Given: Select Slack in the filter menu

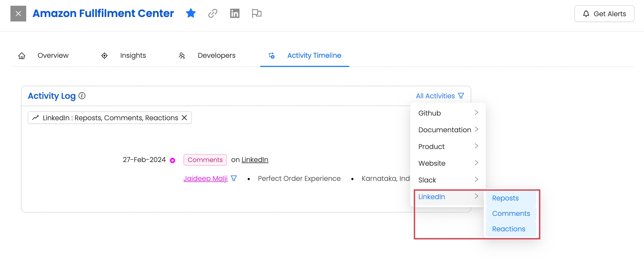Looking at the screenshot, I should coord(448,180).
